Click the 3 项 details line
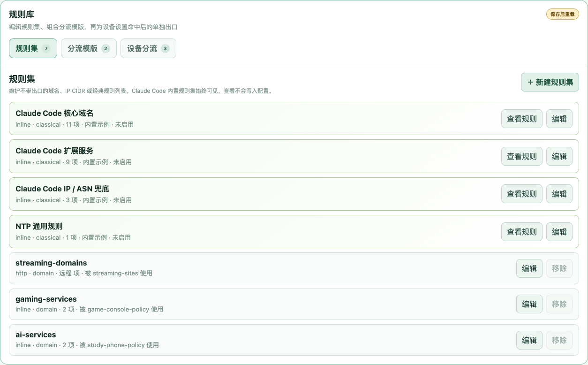 pyautogui.click(x=74, y=200)
